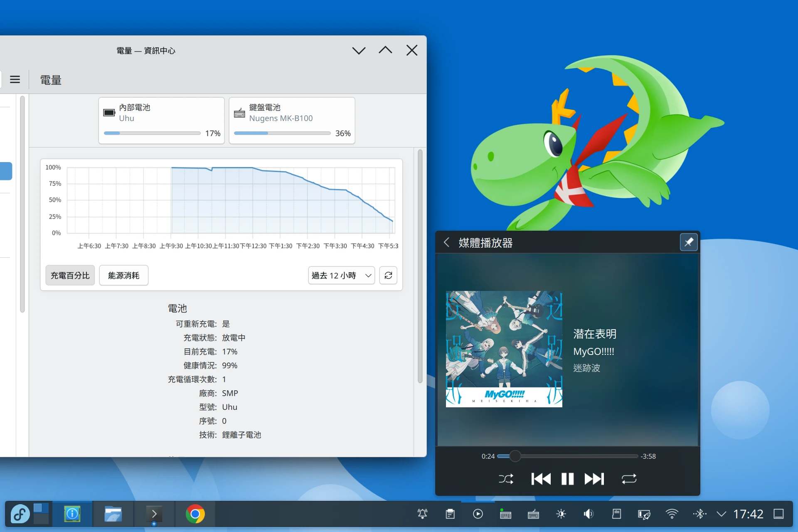Toggle repeat playback mode
Screen dimensions: 798x532
[629, 479]
